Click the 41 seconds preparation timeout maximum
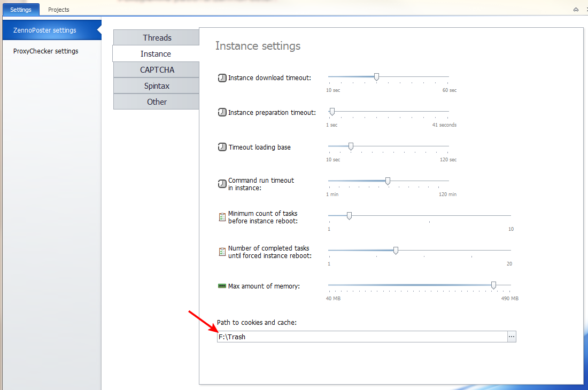This screenshot has width=588, height=390. (444, 125)
